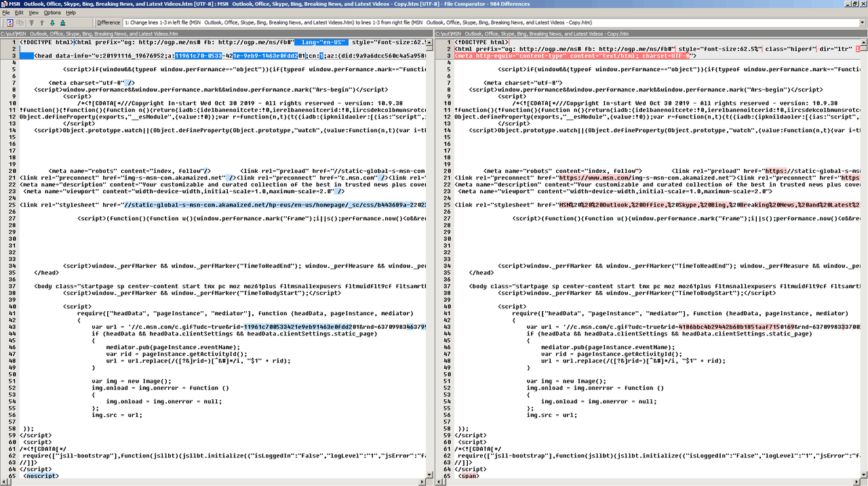Screen dimensions: 868x486
Task: Click the application icon in title bar
Action: (4, 4)
